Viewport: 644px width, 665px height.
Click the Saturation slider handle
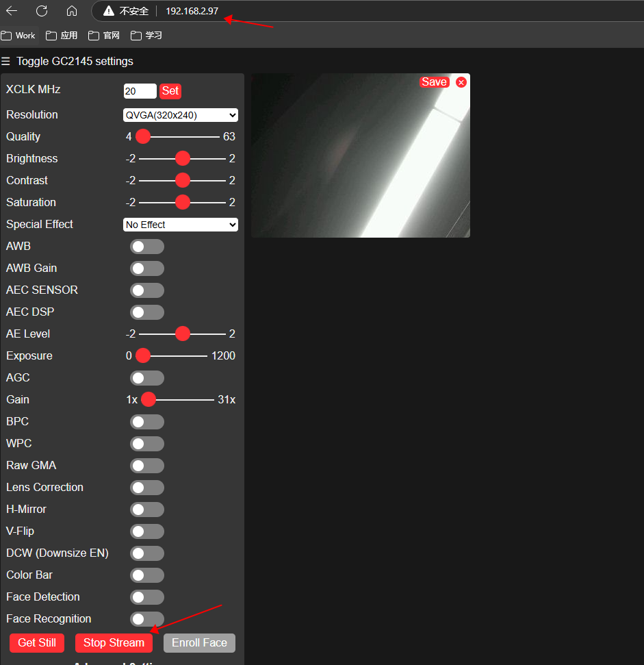coord(183,202)
